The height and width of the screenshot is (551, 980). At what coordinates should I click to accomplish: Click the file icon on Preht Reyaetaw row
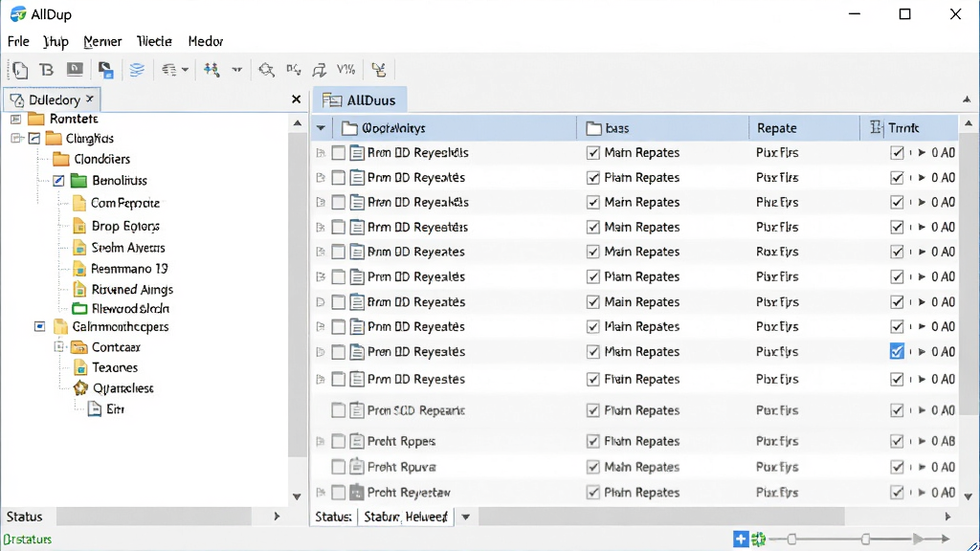coord(356,493)
